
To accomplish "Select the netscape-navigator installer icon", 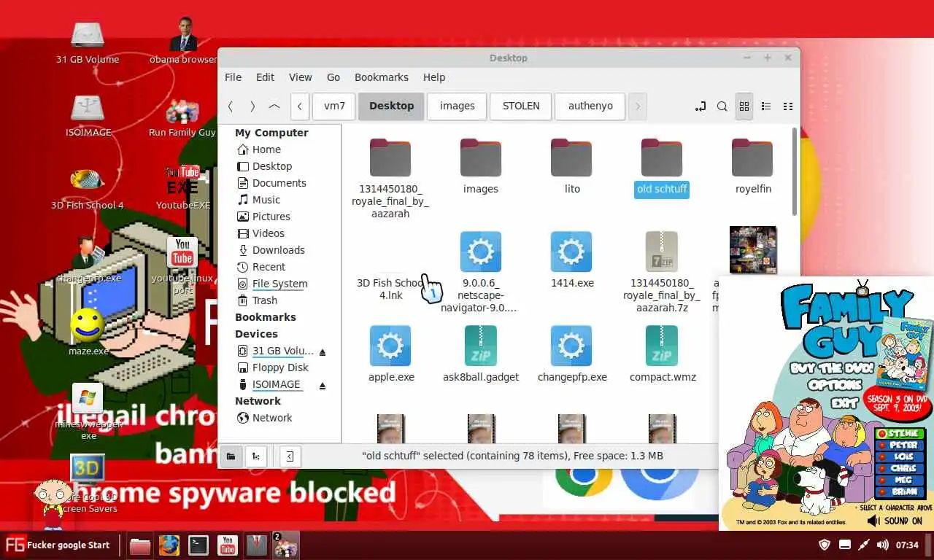I will tap(481, 252).
